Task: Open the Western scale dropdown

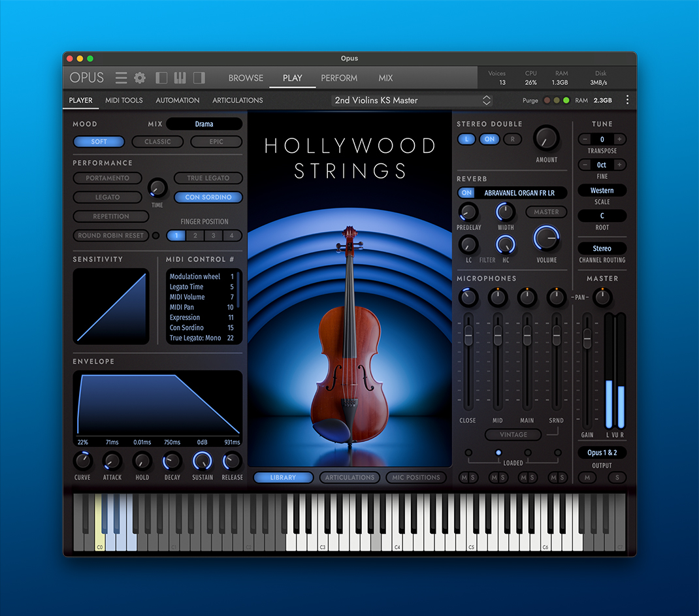Action: pyautogui.click(x=602, y=190)
